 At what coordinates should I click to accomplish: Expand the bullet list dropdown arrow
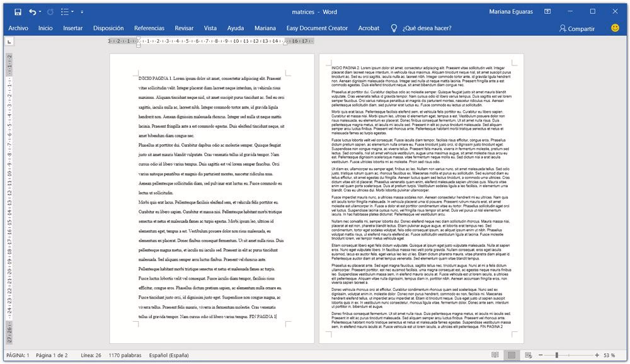[x=73, y=11]
